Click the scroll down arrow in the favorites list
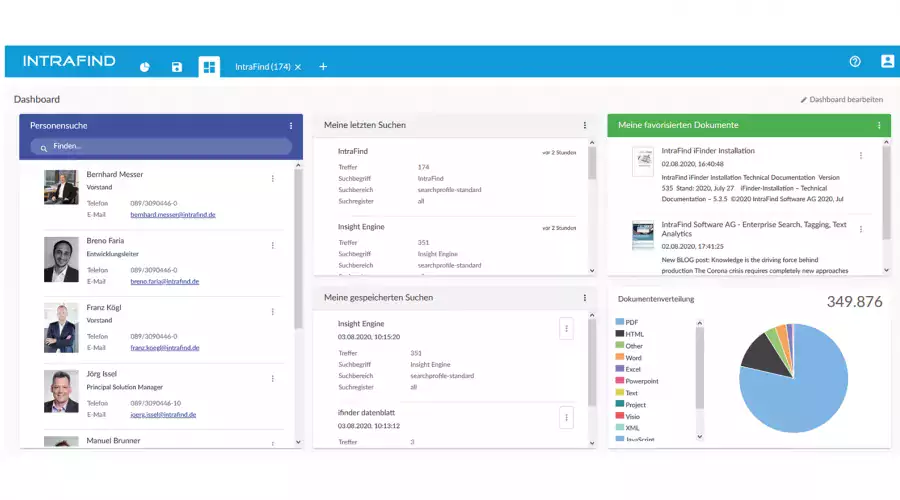The height and width of the screenshot is (500, 900). click(x=886, y=270)
